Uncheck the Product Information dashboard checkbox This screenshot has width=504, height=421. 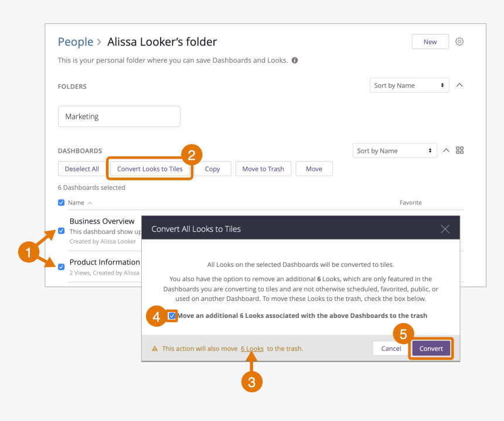[x=61, y=267]
